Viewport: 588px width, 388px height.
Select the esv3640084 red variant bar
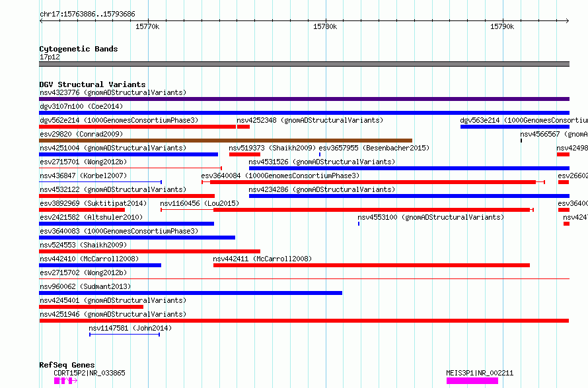click(x=373, y=182)
